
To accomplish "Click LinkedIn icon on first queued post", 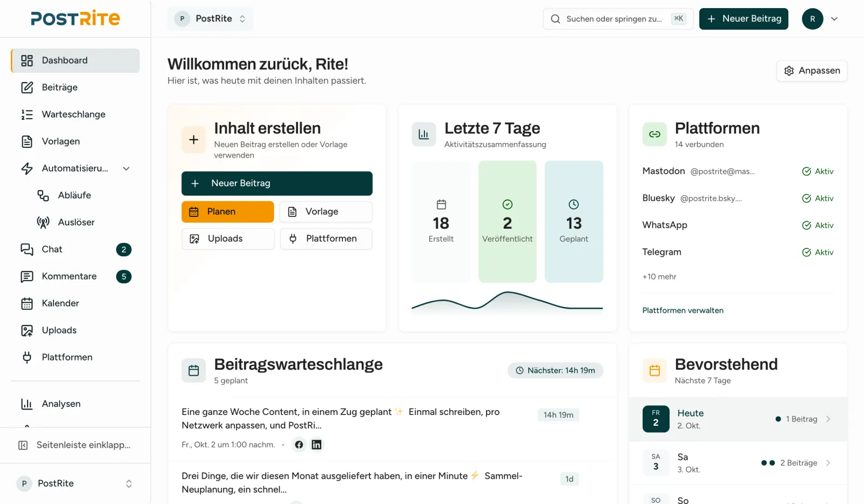I will pos(316,445).
